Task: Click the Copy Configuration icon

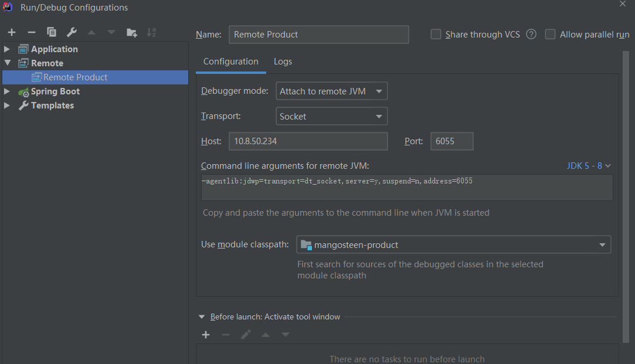Action: [x=52, y=33]
